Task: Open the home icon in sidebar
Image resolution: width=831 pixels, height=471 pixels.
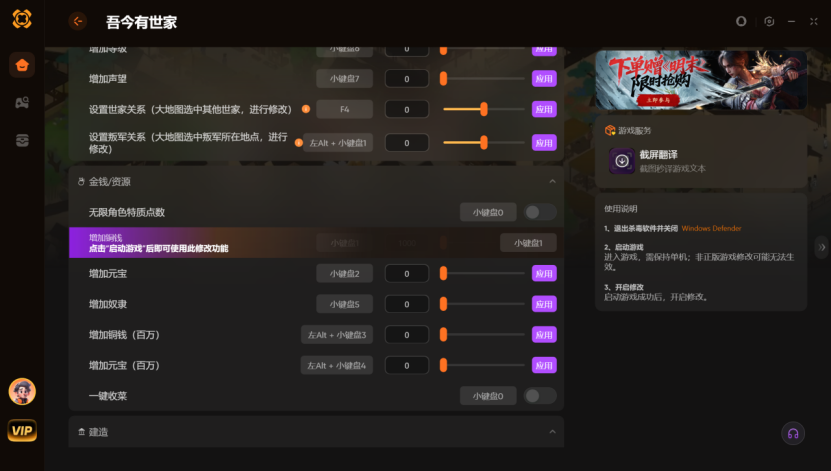Action: click(22, 65)
